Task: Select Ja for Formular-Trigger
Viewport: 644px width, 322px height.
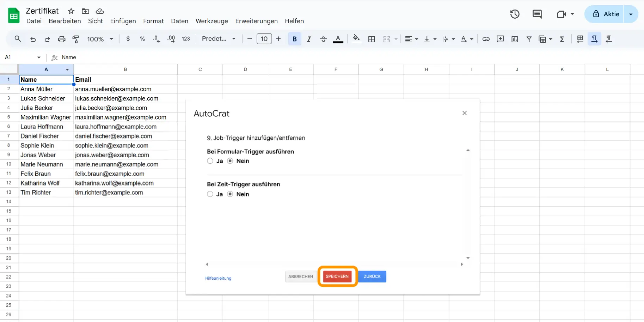Action: pyautogui.click(x=210, y=161)
